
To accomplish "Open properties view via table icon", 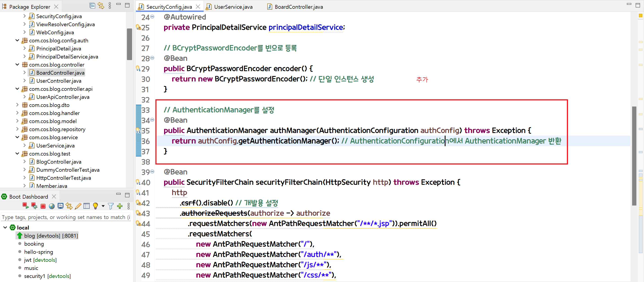I will [87, 206].
